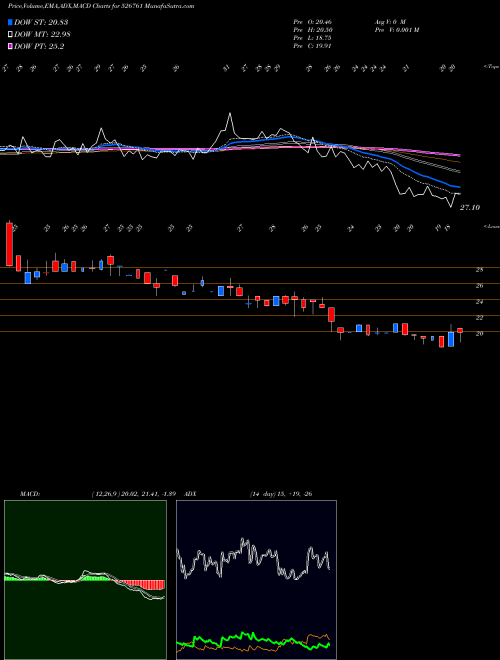Click the 26 price axis label
Viewport: 500px width, 660px height.
(479, 286)
